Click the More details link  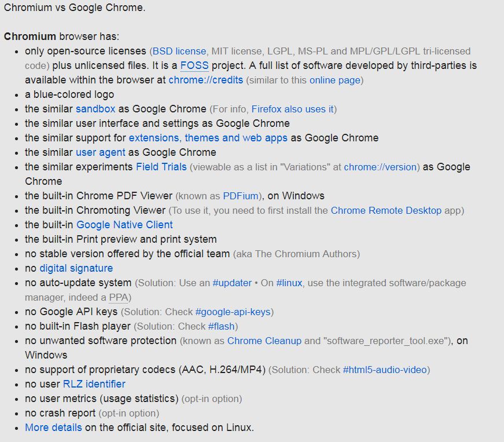tap(53, 428)
